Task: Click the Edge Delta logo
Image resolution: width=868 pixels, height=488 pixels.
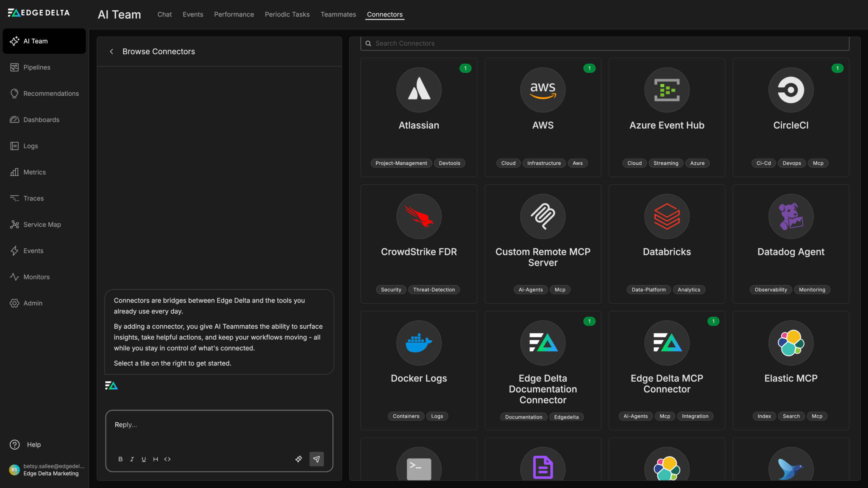Action: [x=38, y=12]
